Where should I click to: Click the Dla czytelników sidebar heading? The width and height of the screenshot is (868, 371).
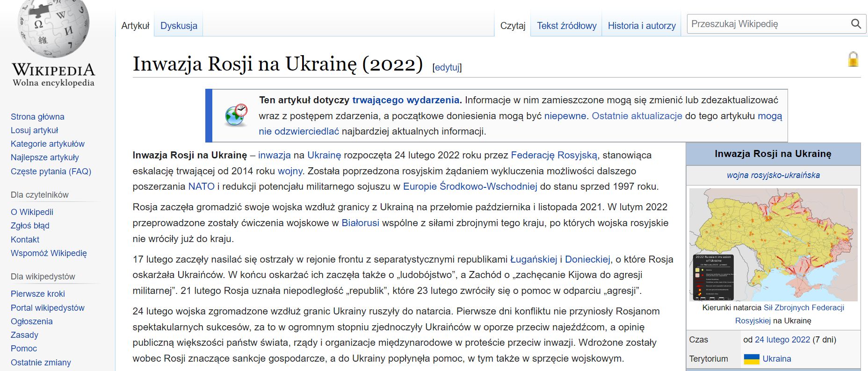[x=40, y=195]
